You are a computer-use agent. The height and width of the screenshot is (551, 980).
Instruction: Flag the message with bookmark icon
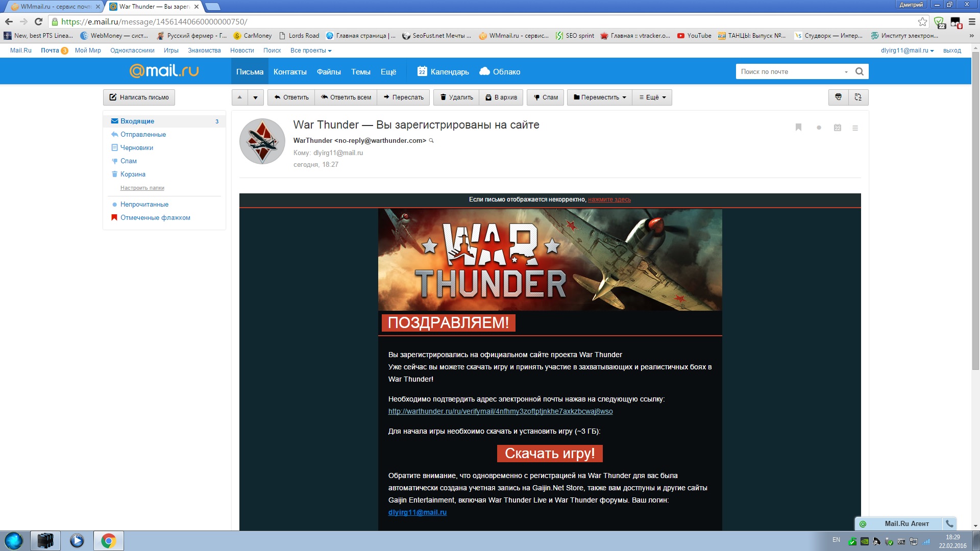pos(798,128)
